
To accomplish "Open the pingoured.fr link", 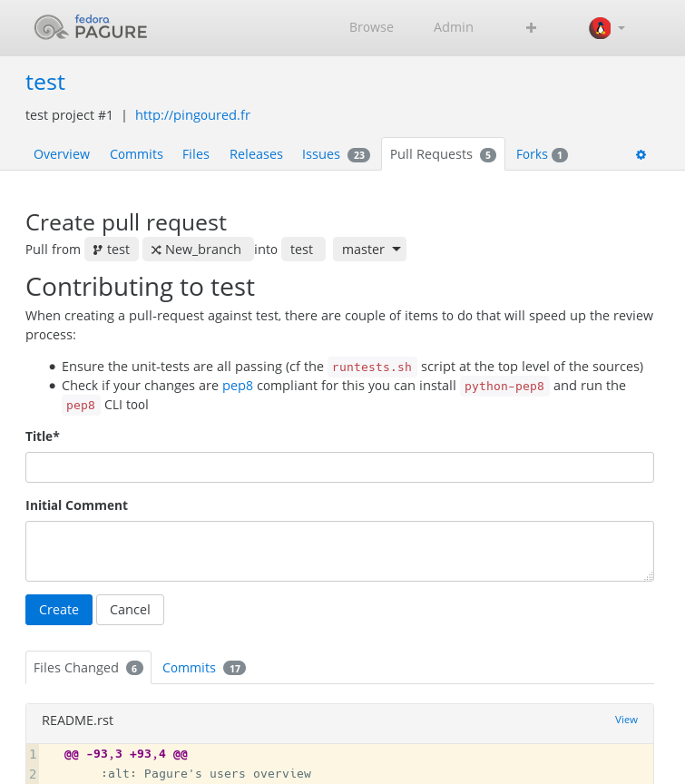I will (x=192, y=115).
